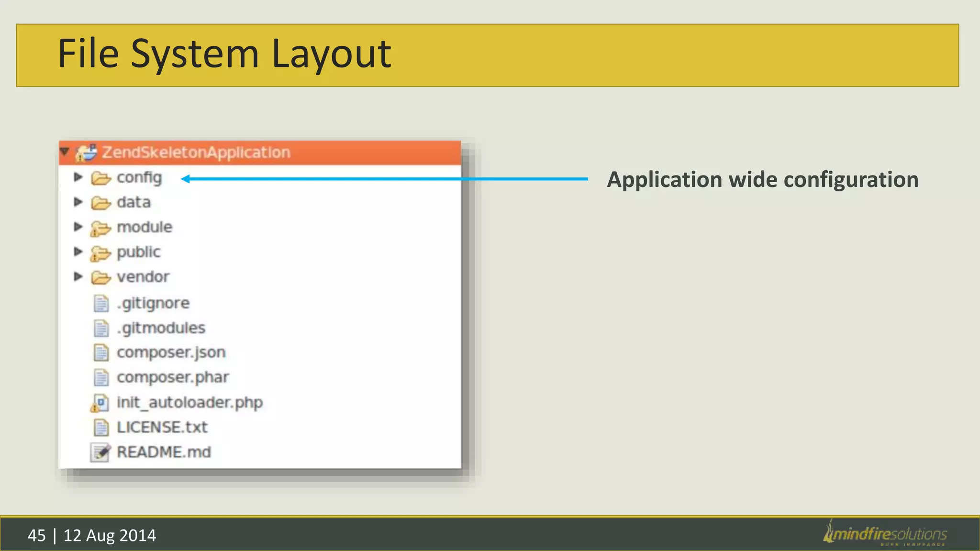
Task: Expand the public folder arrow
Action: [x=78, y=252]
